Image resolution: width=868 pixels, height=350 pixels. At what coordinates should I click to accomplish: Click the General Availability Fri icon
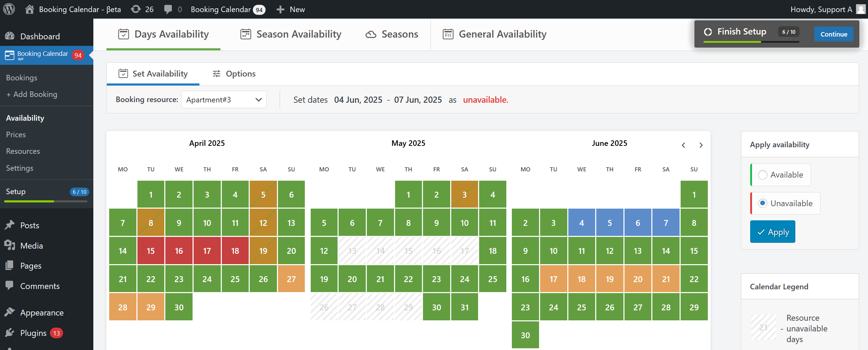pyautogui.click(x=448, y=34)
